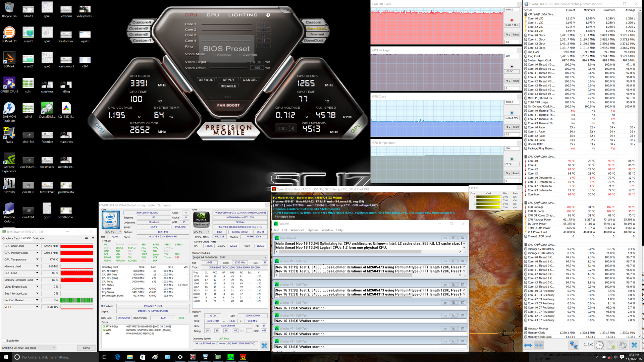Open the i1Profiler desktop icon

click(x=9, y=186)
